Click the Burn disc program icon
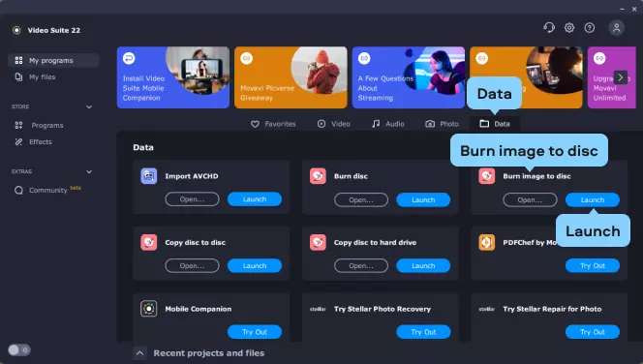Image resolution: width=643 pixels, height=364 pixels. (x=318, y=176)
